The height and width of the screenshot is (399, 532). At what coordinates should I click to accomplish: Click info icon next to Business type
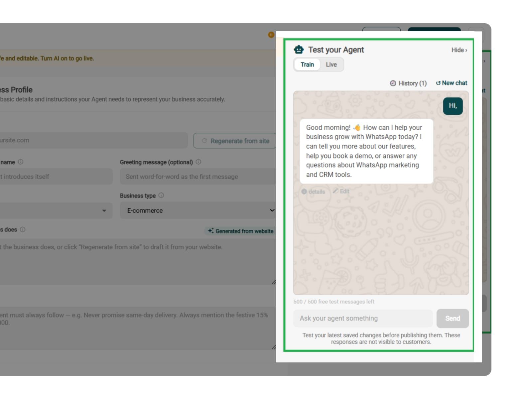161,195
